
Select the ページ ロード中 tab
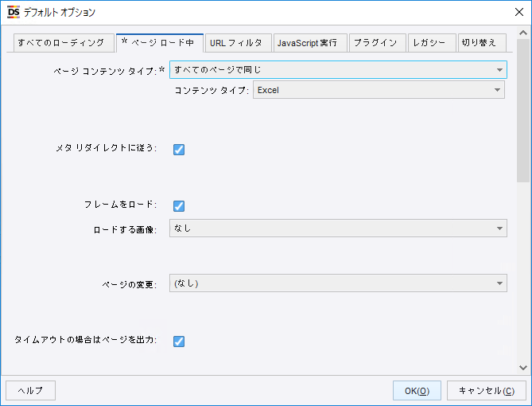tap(160, 43)
